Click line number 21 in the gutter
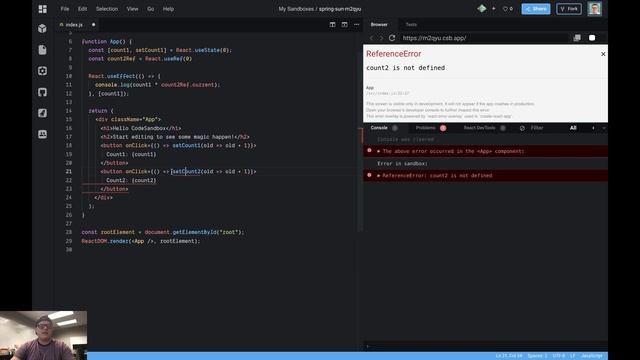The width and height of the screenshot is (640, 360). [x=69, y=171]
